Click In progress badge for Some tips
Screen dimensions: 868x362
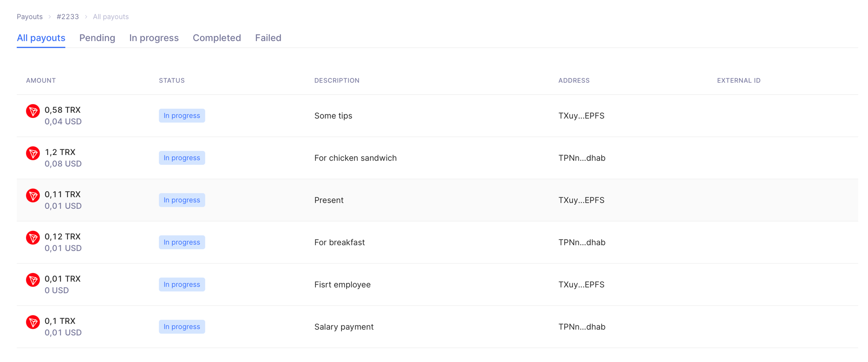[182, 116]
